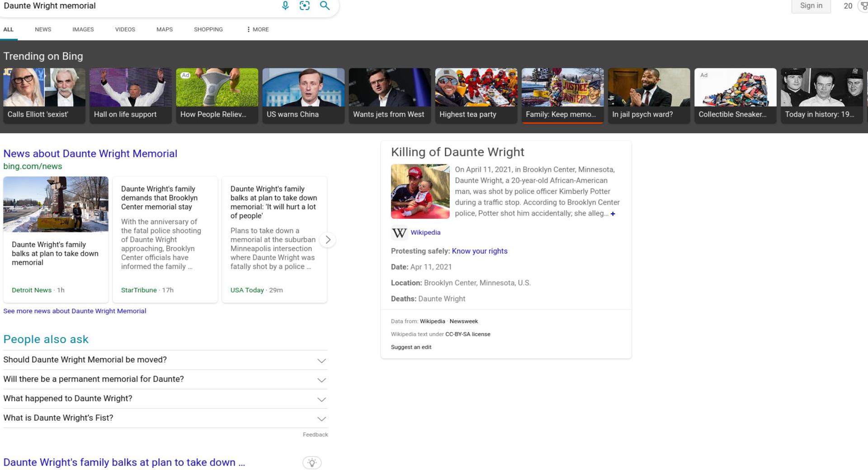Open 'News about Daunte Wright Memorial' link
Viewport: 868px width, 470px height.
(x=90, y=154)
